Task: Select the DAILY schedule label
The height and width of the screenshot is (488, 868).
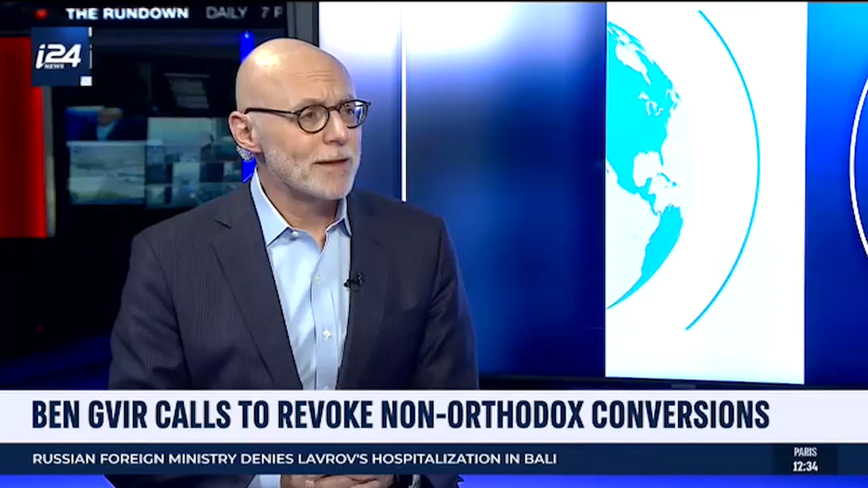Action: click(227, 13)
